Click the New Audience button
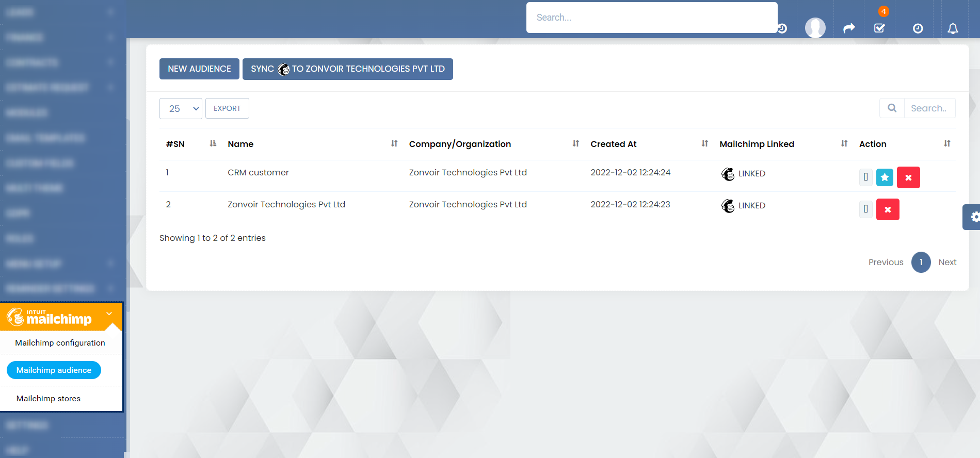The height and width of the screenshot is (458, 980). [199, 69]
